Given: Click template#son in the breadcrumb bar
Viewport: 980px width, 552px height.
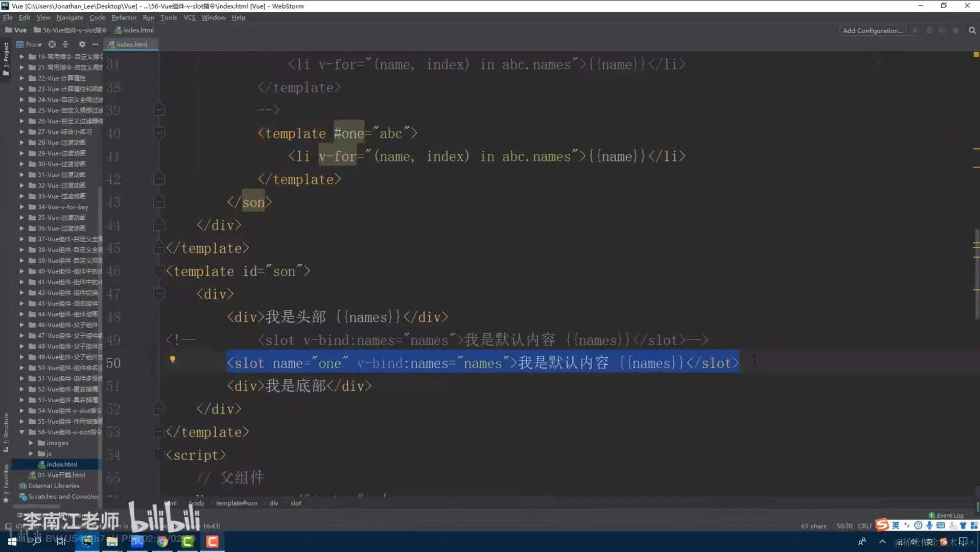Looking at the screenshot, I should 237,503.
